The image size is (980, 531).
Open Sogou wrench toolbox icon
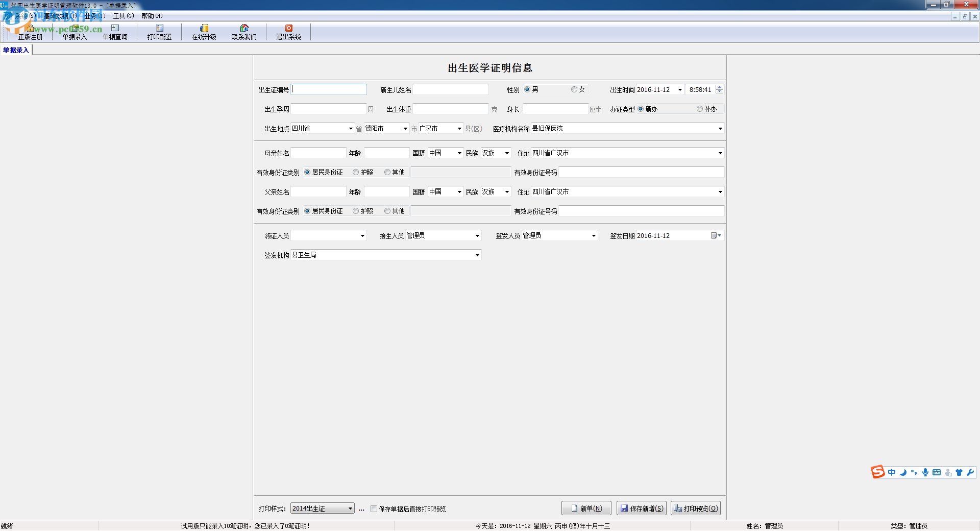(x=970, y=472)
